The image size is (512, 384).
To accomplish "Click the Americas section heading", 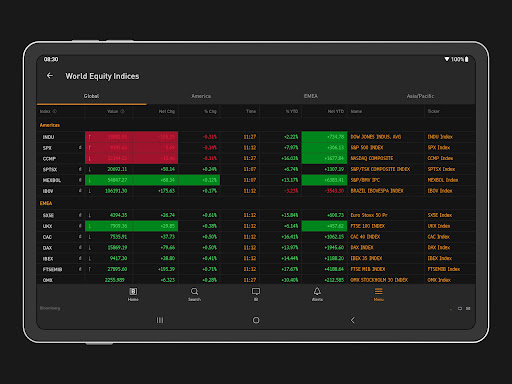I will pos(50,125).
